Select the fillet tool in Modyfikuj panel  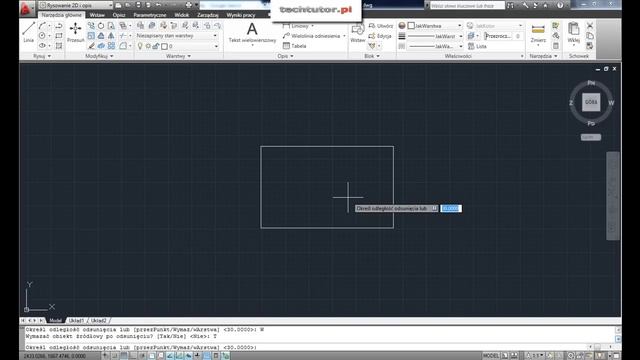click(x=122, y=46)
